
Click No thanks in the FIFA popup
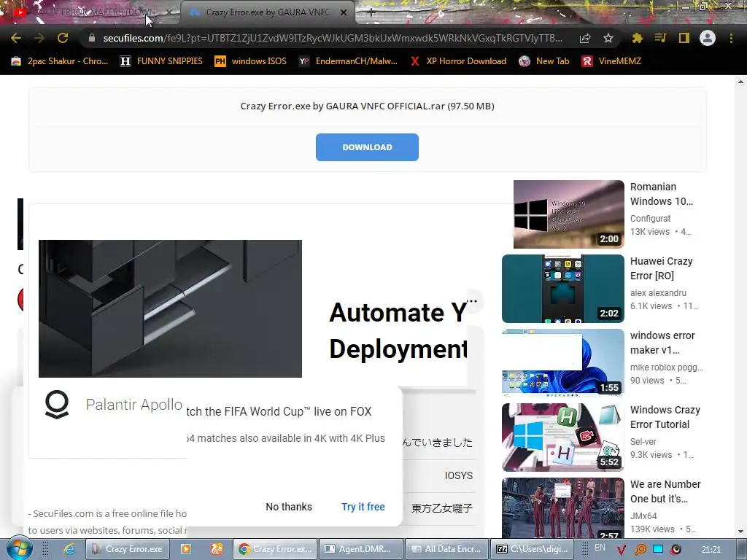(289, 507)
